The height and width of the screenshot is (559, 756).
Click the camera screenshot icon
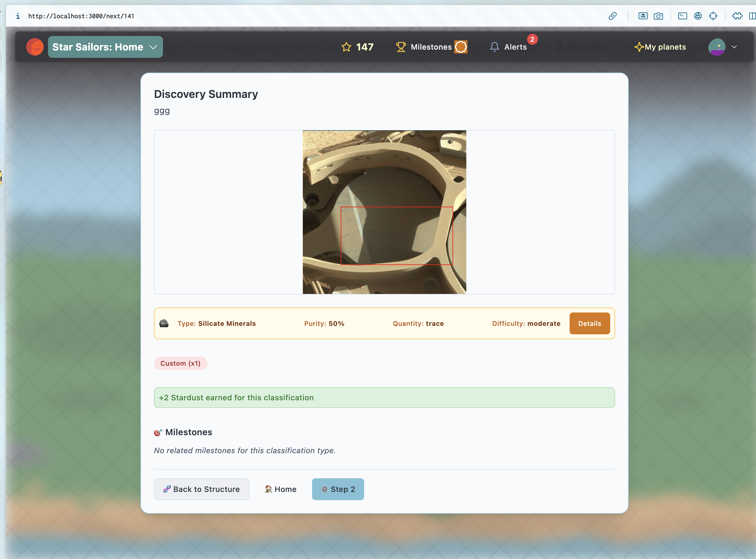[x=658, y=16]
